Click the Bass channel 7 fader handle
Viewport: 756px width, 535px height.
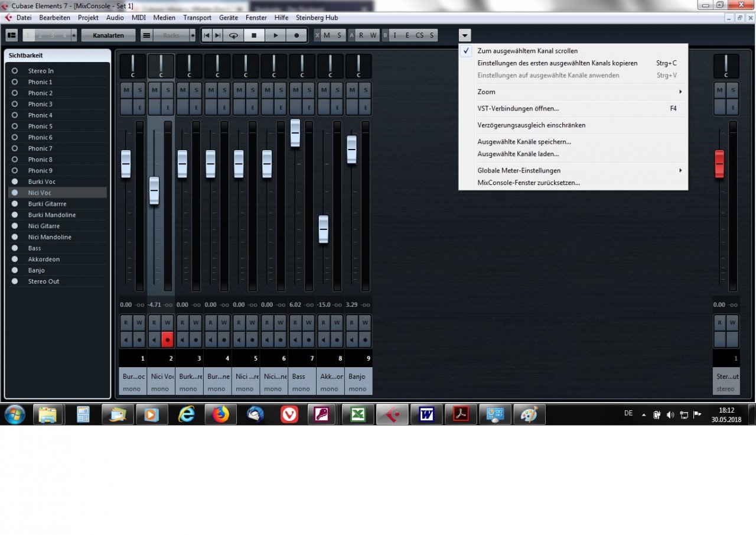(295, 132)
